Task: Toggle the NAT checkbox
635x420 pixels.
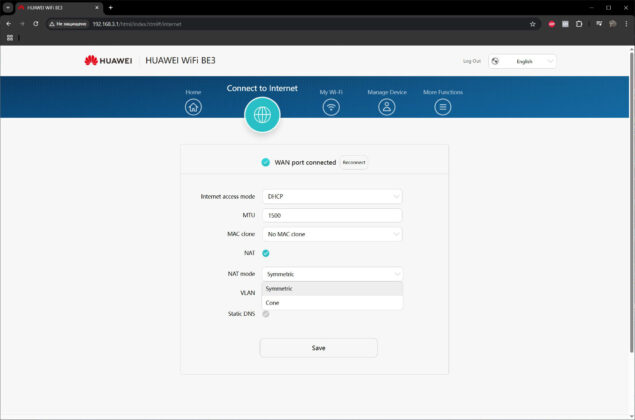Action: tap(266, 253)
